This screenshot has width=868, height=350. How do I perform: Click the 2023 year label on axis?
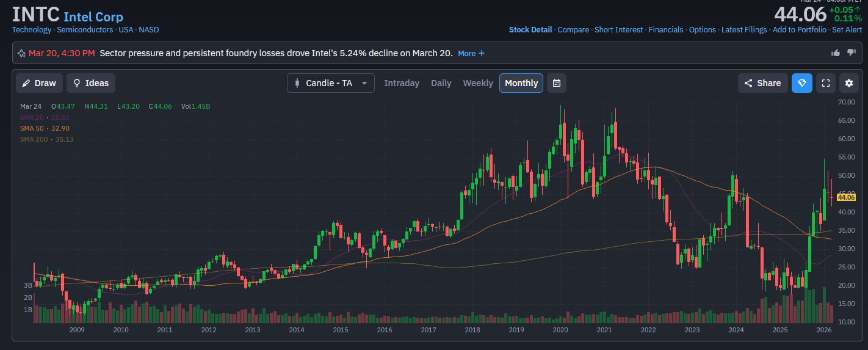pos(692,330)
